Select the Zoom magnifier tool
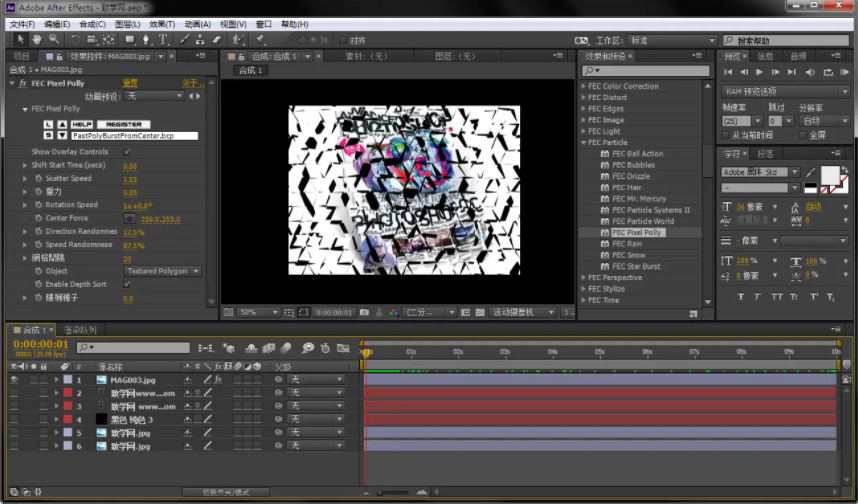Image resolution: width=858 pixels, height=504 pixels. tap(54, 39)
